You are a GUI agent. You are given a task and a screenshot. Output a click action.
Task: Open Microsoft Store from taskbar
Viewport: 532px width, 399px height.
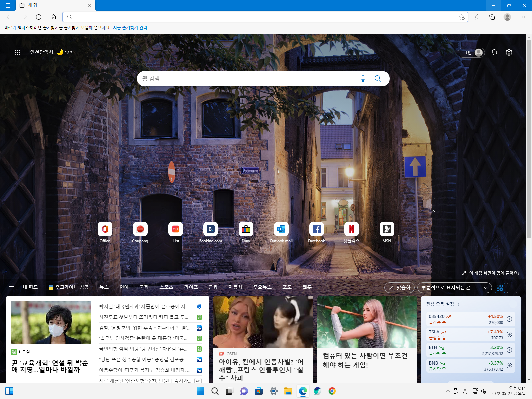point(259,391)
